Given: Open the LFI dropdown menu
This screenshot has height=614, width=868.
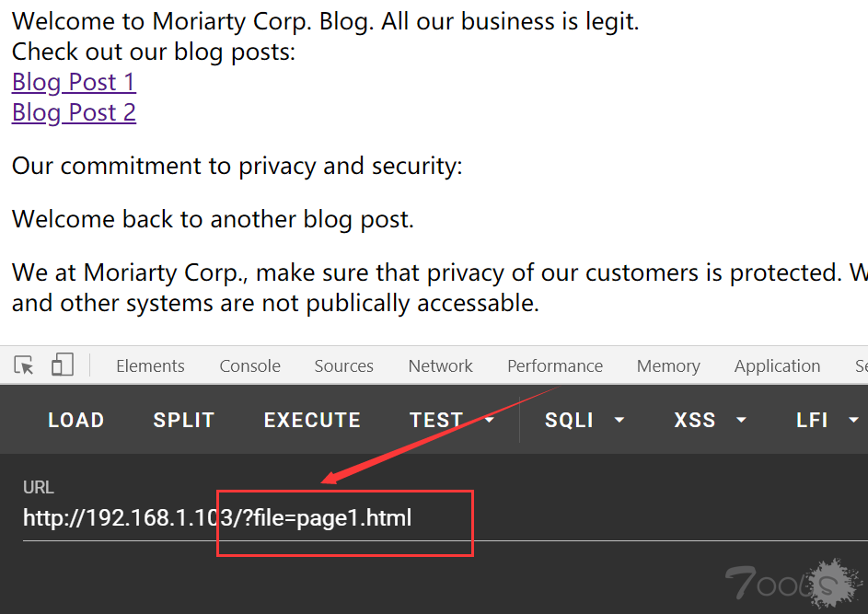Looking at the screenshot, I should [x=827, y=420].
